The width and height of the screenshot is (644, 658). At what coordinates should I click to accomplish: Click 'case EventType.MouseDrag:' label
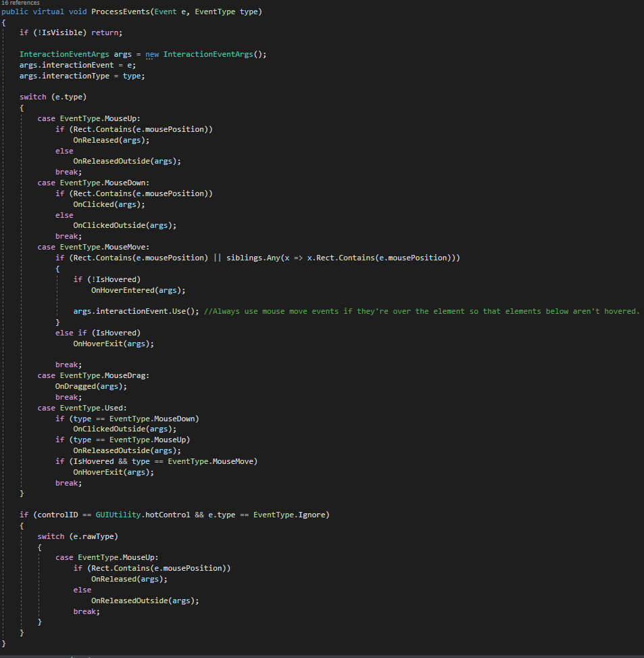point(93,375)
